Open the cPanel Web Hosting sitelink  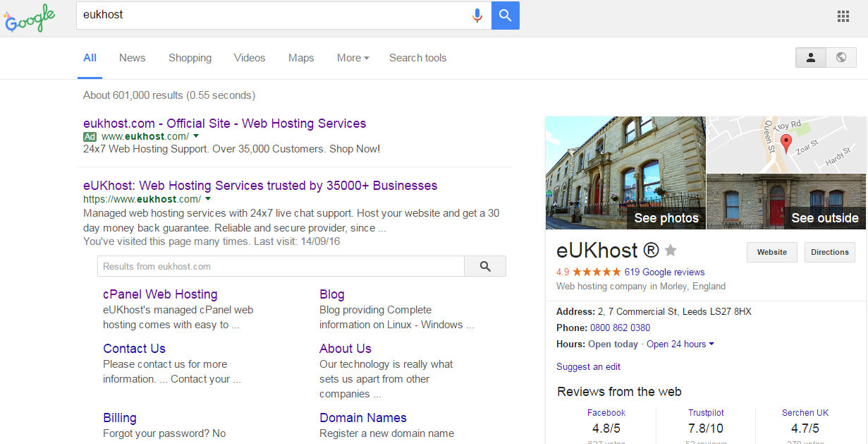pos(160,294)
